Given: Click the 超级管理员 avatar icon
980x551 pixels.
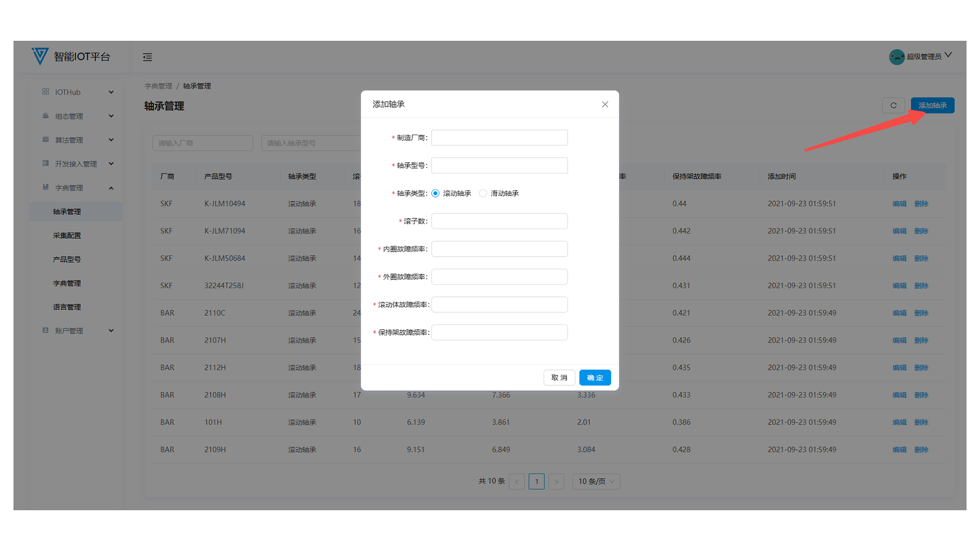Looking at the screenshot, I should (x=896, y=57).
